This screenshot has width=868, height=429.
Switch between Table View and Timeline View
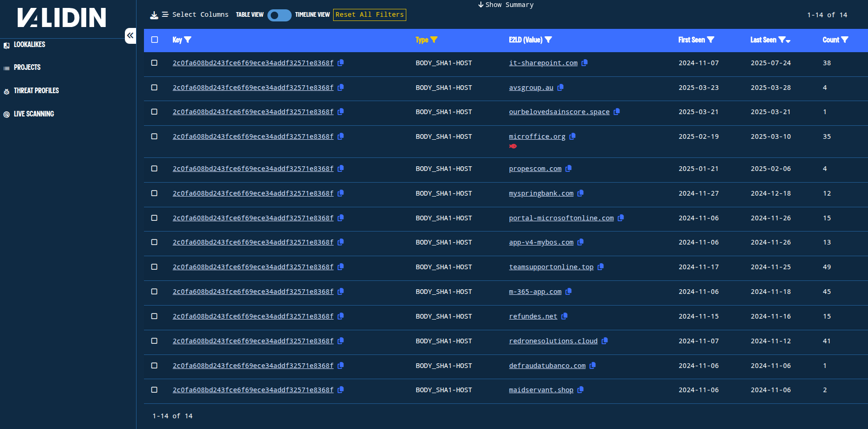coord(279,15)
